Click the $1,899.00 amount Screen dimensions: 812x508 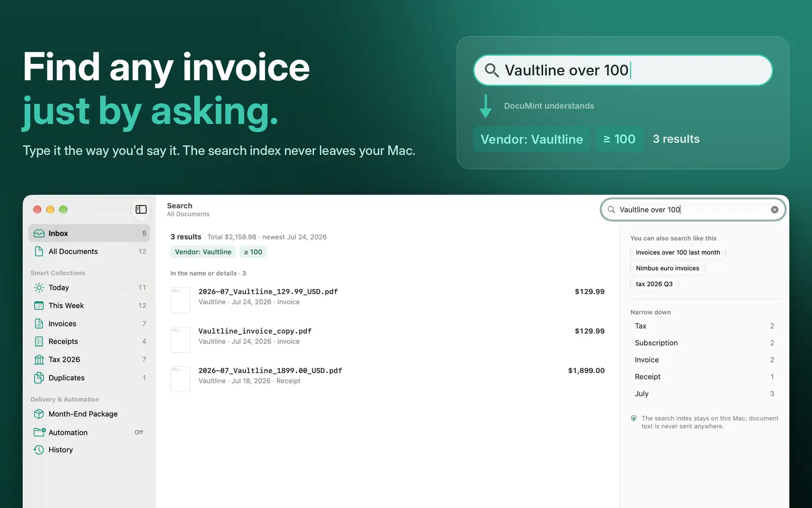click(586, 371)
